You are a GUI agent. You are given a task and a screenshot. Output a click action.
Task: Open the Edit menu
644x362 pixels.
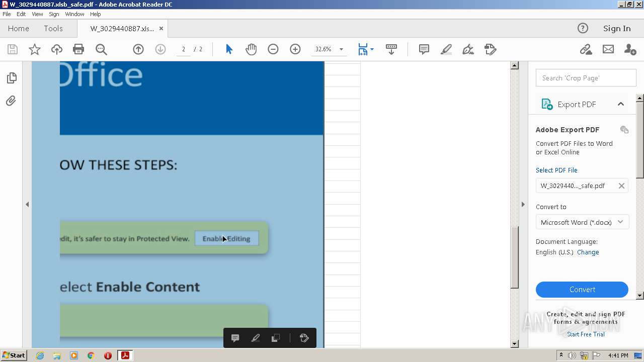21,14
